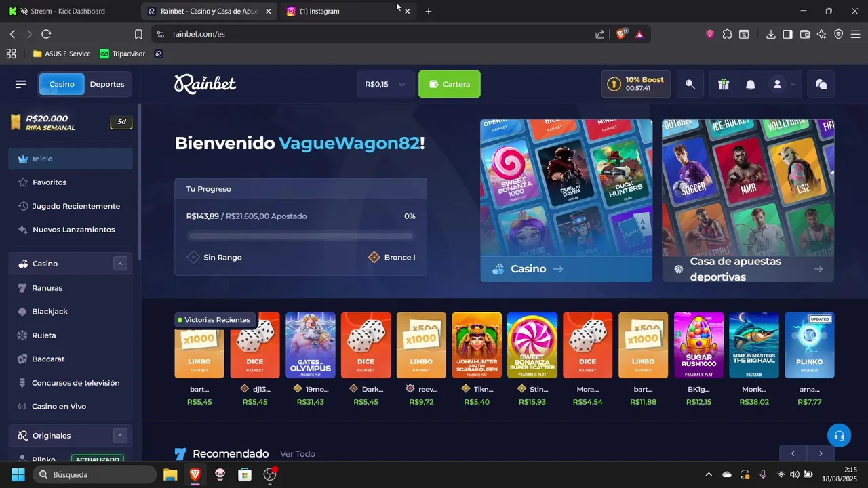Viewport: 868px width, 488px height.
Task: Open Brave VPN shield icon
Action: pyautogui.click(x=839, y=34)
